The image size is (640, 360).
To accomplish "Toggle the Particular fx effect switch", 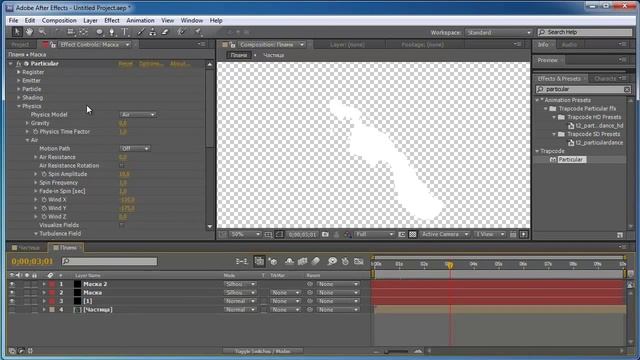I will click(19, 64).
